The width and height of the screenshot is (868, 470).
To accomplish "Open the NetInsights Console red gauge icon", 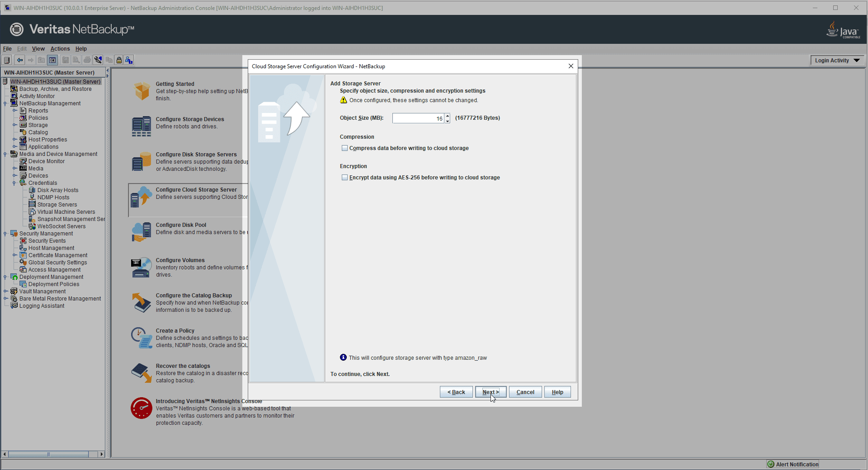I will [x=142, y=409].
